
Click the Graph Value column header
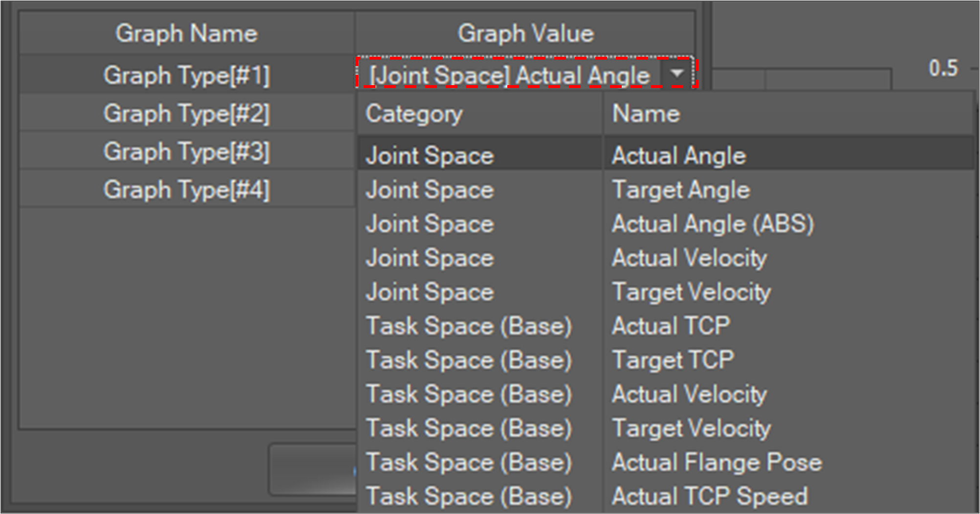pyautogui.click(x=525, y=33)
